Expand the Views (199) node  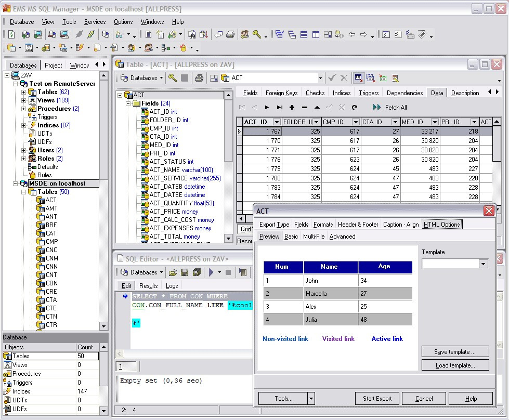point(23,100)
